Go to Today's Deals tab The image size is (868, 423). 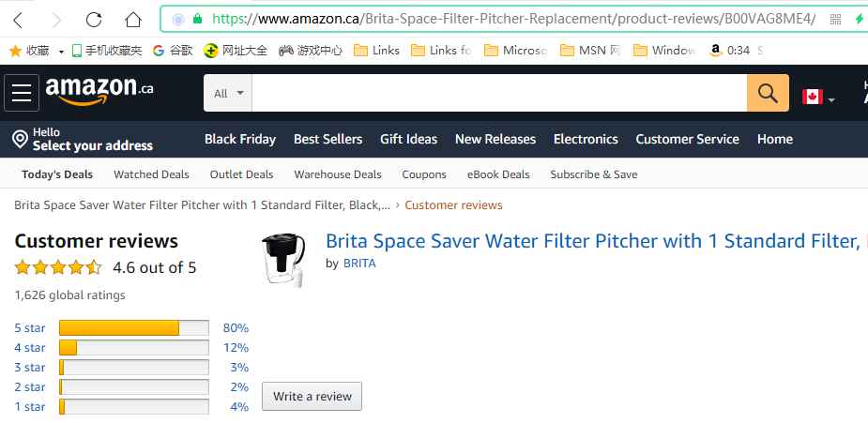click(57, 174)
